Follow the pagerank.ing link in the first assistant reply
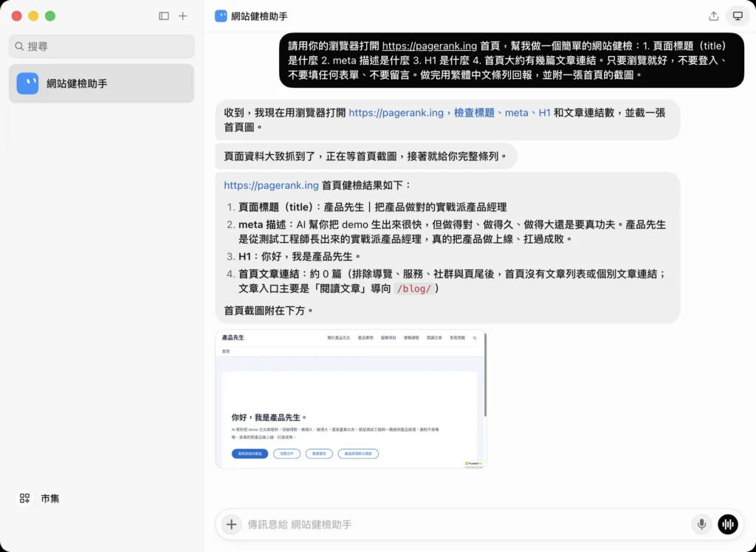This screenshot has height=552, width=756. (396, 113)
